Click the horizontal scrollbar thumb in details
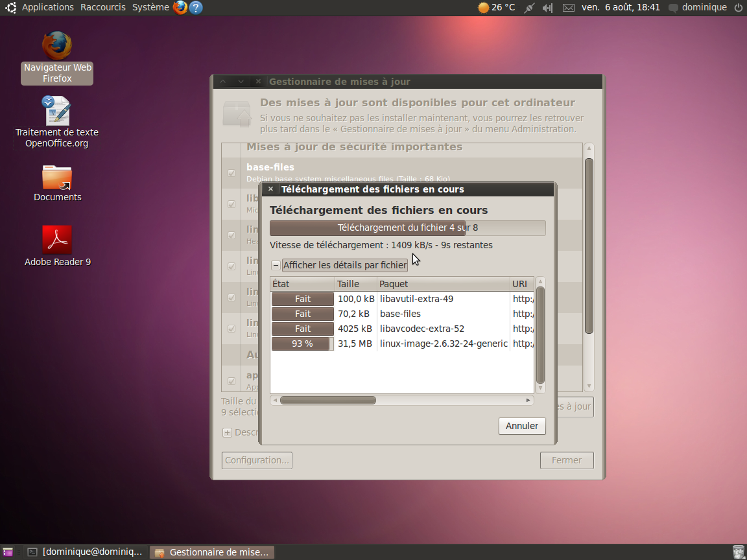Screen dimensions: 747x560 (327, 400)
